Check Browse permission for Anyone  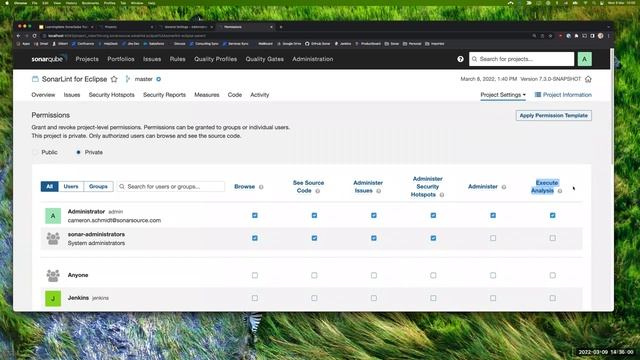(255, 276)
